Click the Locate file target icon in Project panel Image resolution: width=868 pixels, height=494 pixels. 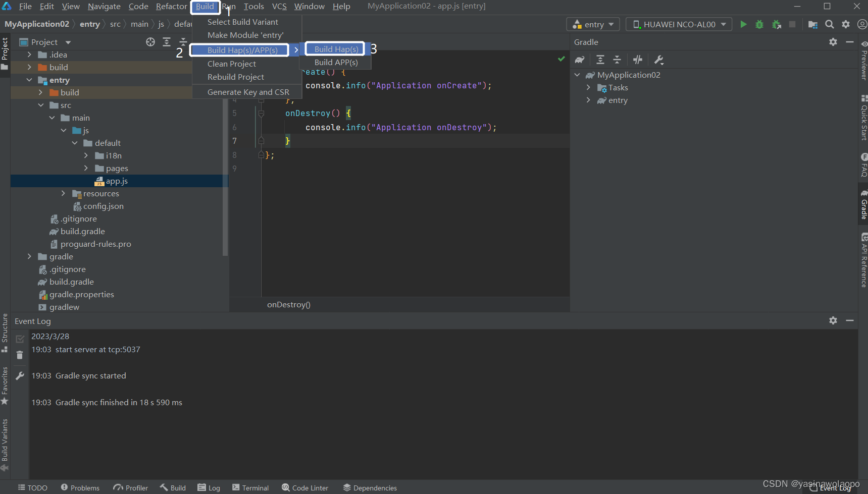(150, 42)
